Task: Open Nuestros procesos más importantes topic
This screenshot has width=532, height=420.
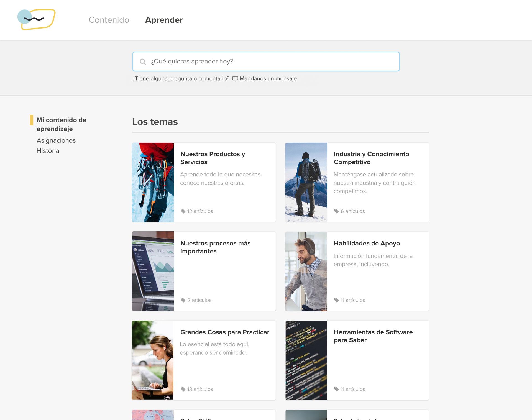Action: pyautogui.click(x=215, y=247)
